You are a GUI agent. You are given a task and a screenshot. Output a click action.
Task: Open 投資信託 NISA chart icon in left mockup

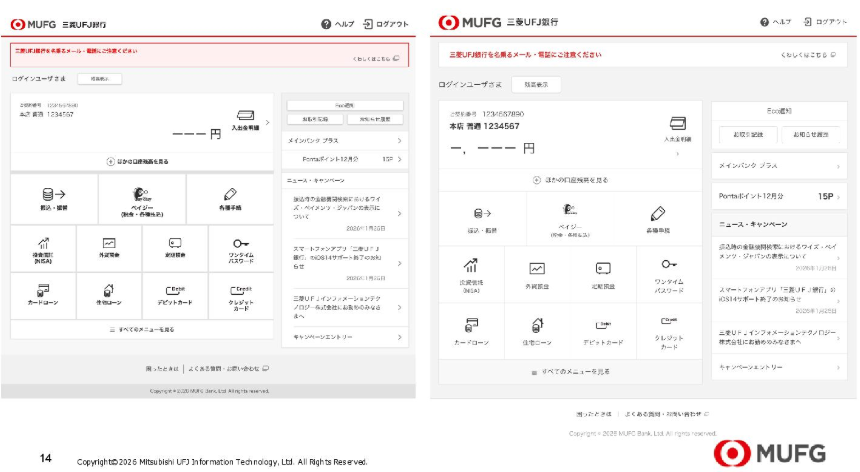pyautogui.click(x=43, y=243)
